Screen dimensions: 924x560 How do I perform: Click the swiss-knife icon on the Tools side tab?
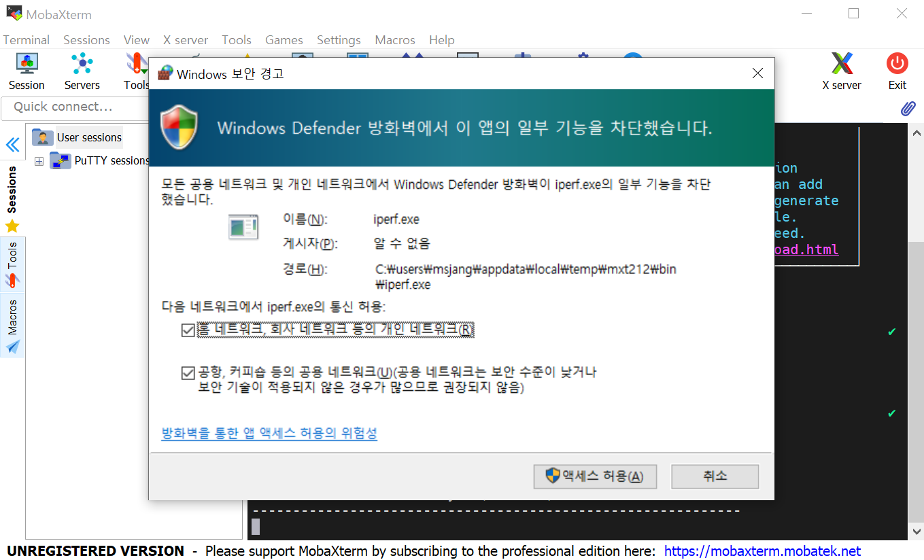(x=12, y=279)
